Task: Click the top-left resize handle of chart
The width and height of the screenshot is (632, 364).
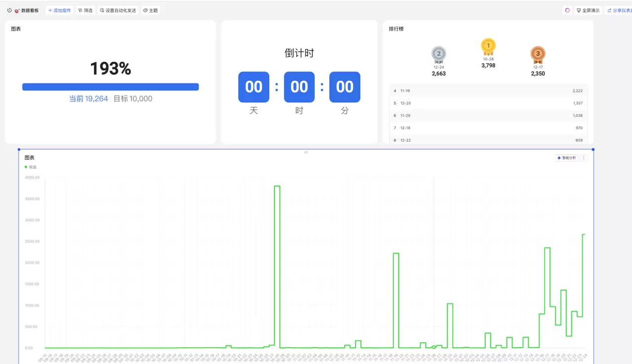Action: click(19, 149)
